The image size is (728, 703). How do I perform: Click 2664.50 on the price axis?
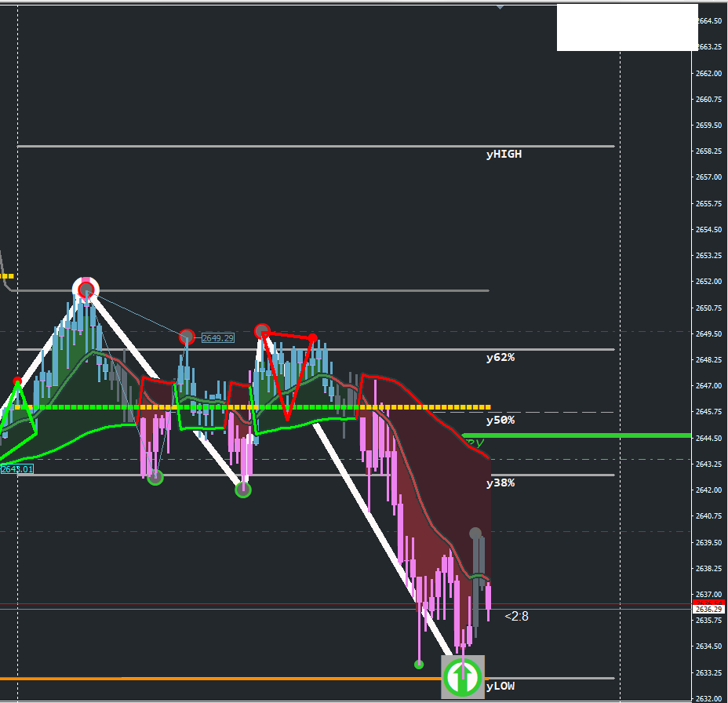tap(709, 21)
